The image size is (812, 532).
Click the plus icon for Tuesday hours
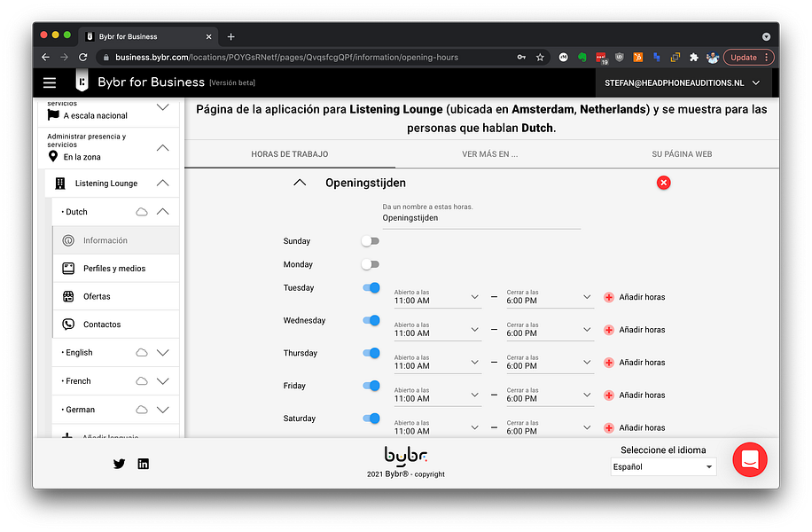click(609, 297)
